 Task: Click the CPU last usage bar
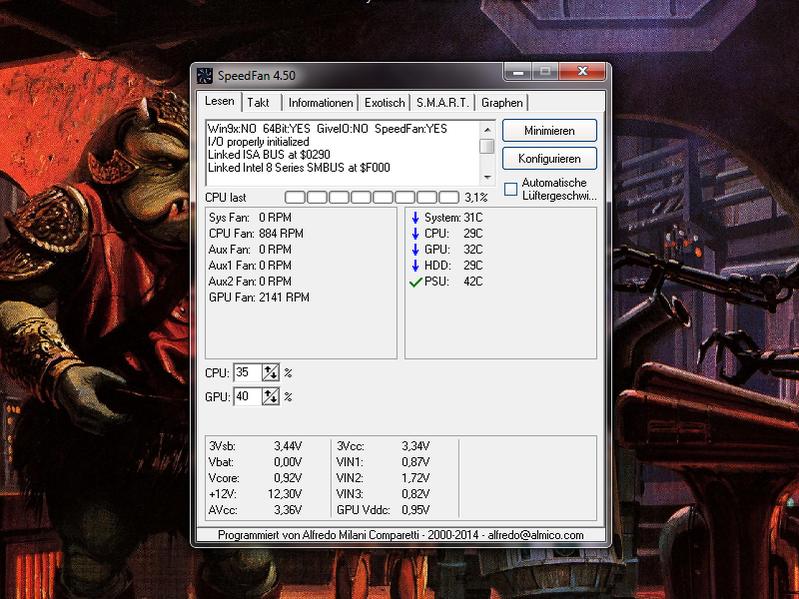point(371,197)
